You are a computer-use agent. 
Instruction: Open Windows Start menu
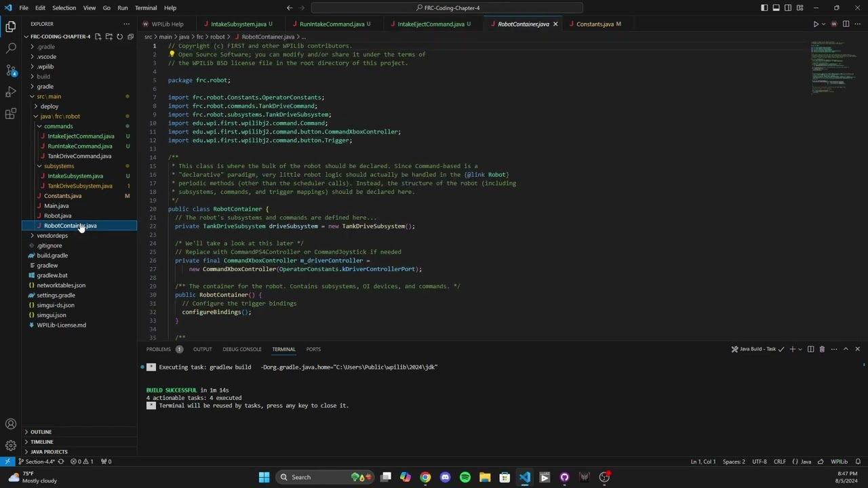(264, 477)
